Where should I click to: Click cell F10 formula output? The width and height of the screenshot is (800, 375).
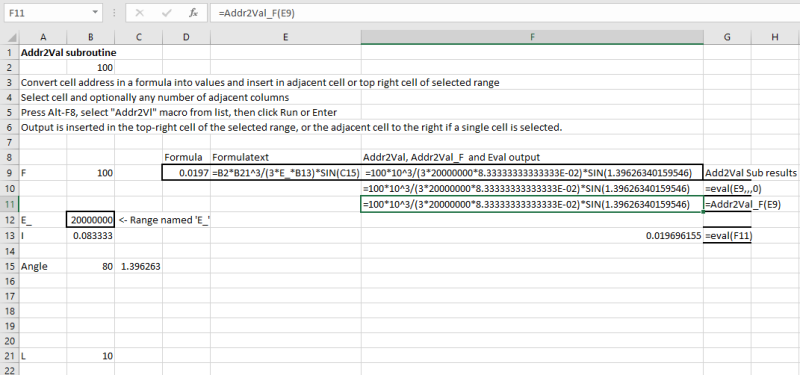coord(532,188)
